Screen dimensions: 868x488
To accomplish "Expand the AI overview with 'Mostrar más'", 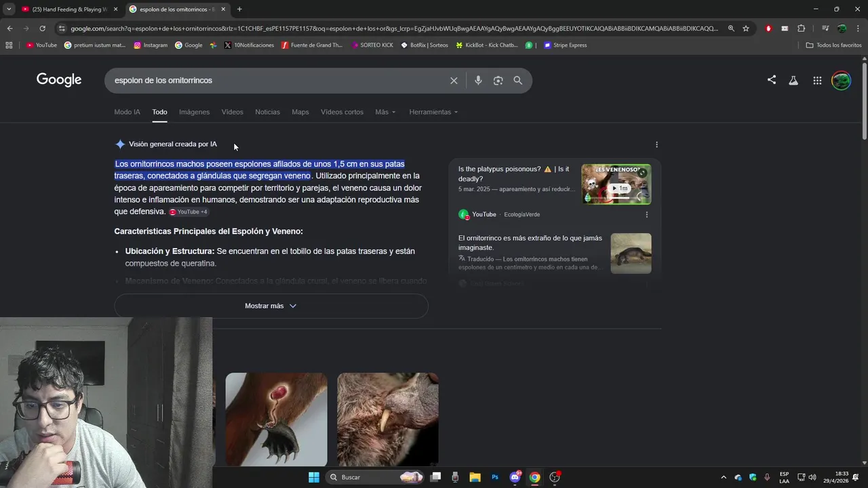I will click(x=271, y=306).
